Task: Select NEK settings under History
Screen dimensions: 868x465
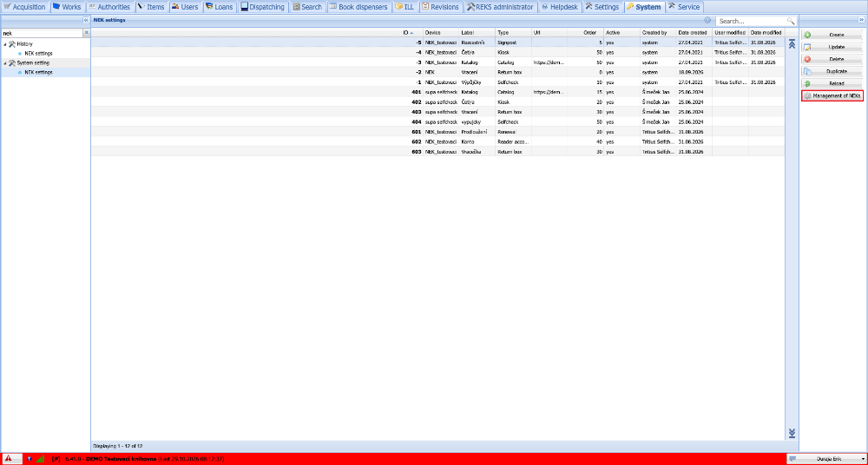Action: 38,54
